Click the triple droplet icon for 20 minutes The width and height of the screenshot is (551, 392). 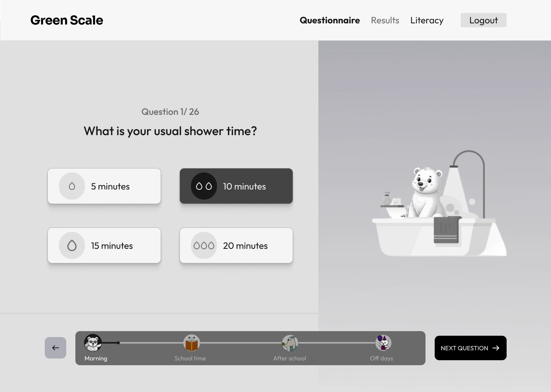204,246
